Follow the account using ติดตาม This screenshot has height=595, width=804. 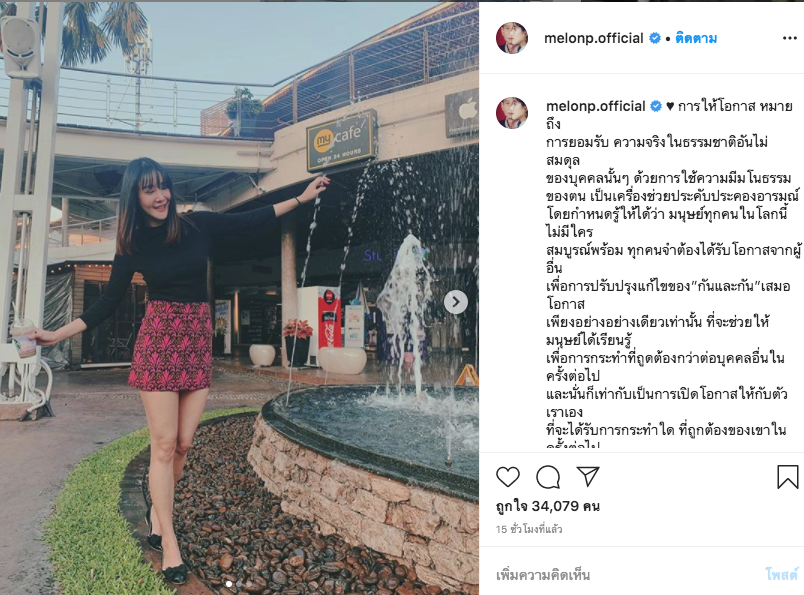tap(696, 38)
